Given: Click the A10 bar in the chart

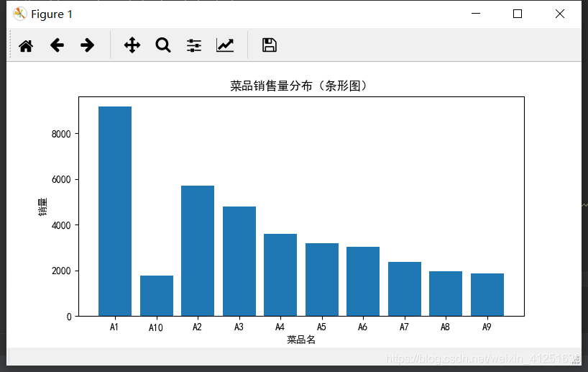Looking at the screenshot, I should click(157, 296).
